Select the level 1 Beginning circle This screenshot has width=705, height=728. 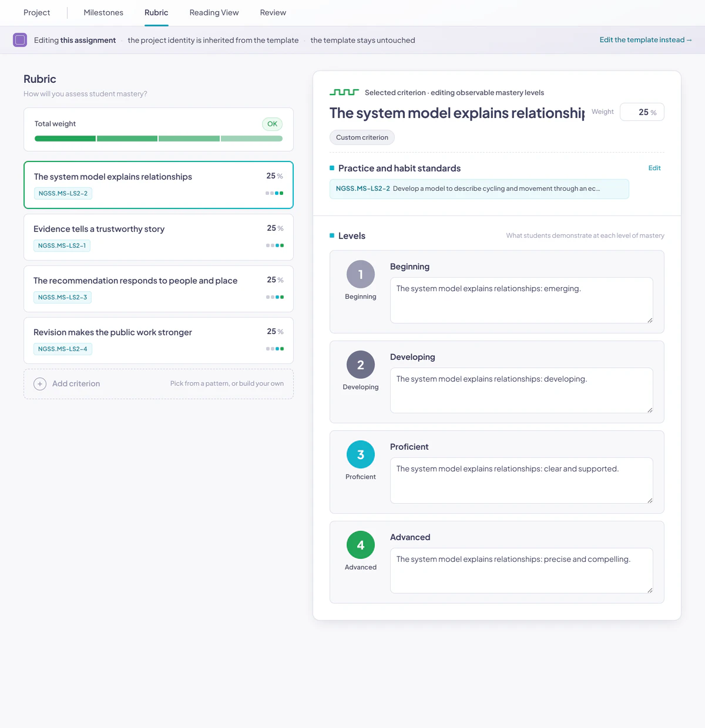361,274
